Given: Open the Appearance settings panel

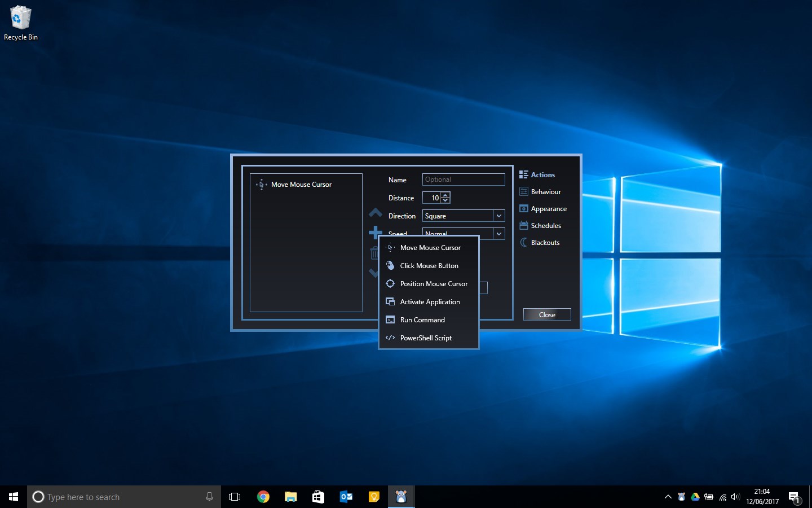Looking at the screenshot, I should click(548, 208).
